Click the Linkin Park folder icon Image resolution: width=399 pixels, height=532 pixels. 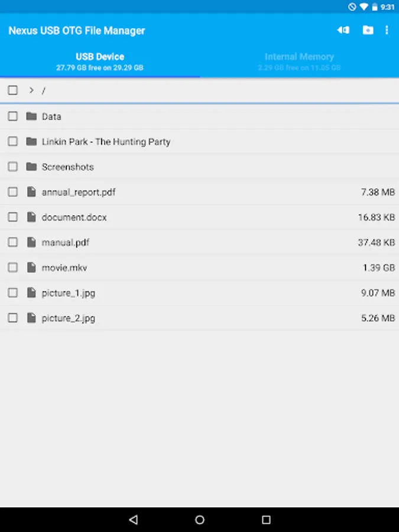pos(31,141)
